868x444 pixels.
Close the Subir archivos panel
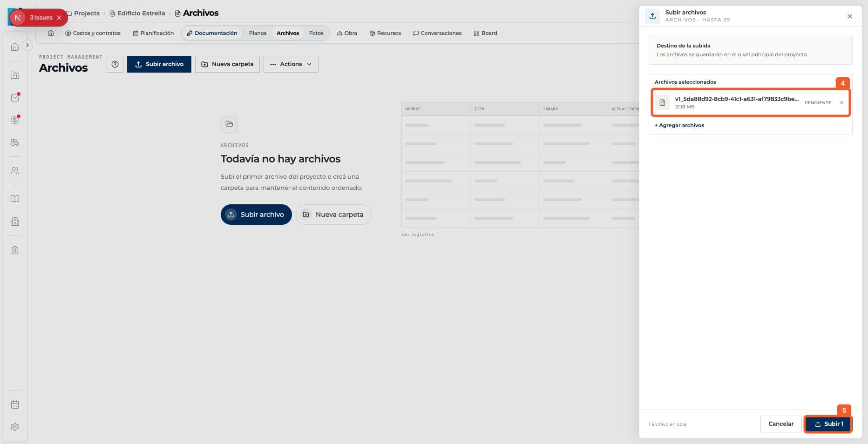click(x=850, y=16)
